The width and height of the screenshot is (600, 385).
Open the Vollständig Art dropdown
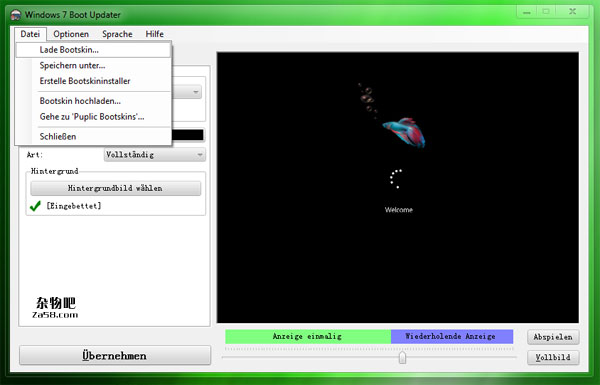(155, 155)
